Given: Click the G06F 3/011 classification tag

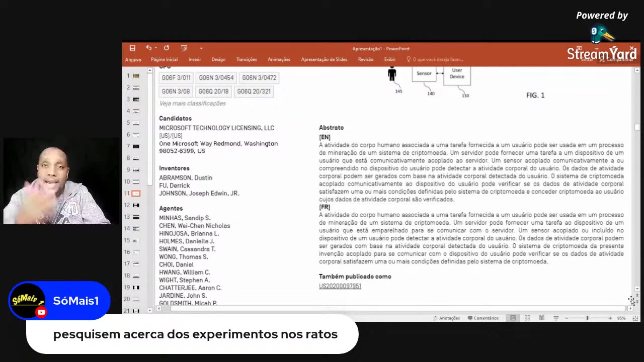Looking at the screenshot, I should (x=176, y=78).
